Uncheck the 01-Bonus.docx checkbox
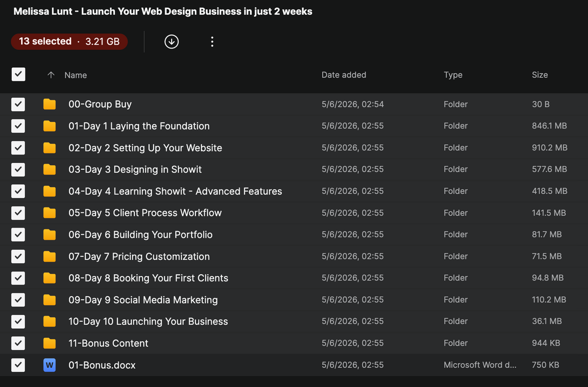 [18, 365]
